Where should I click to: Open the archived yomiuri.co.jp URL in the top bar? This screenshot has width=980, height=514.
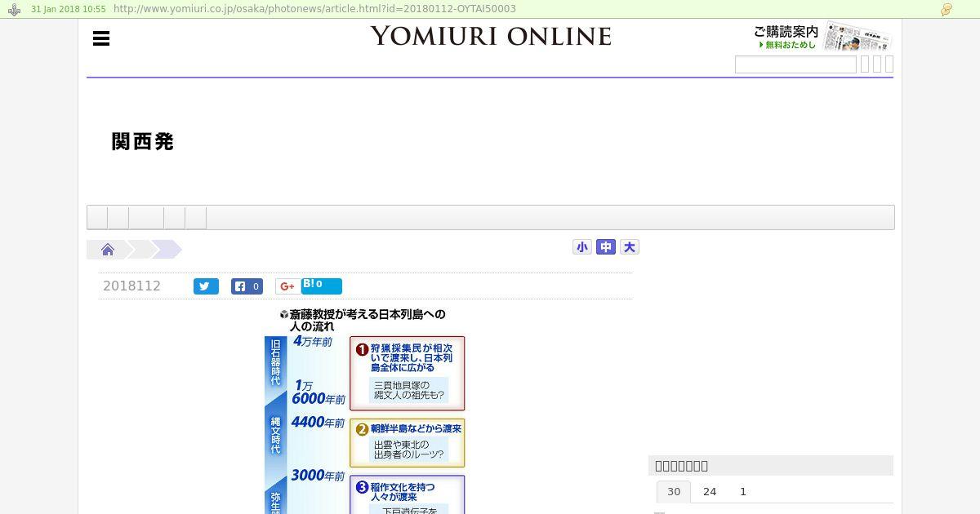click(x=314, y=9)
